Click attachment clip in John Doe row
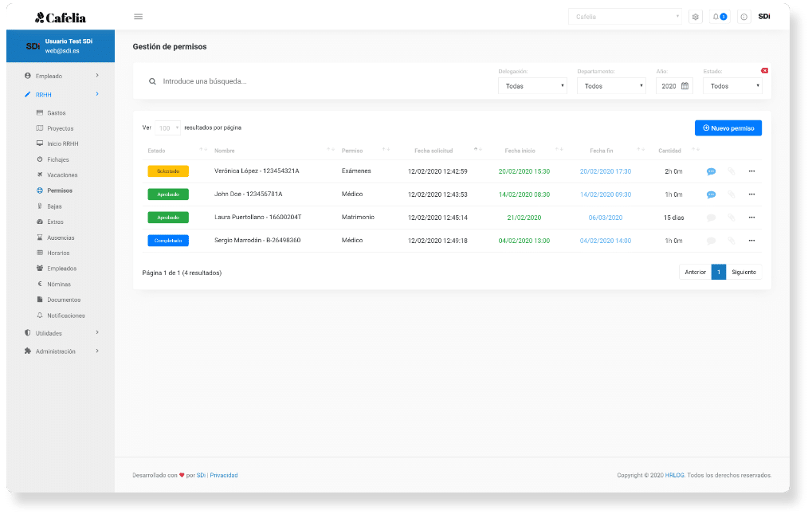 pos(732,194)
